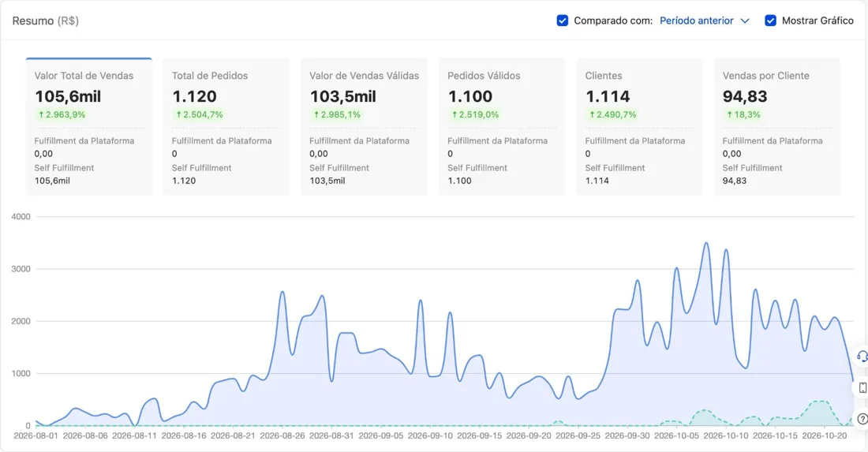Select the Vendas por Cliente card
Image resolution: width=868 pixels, height=452 pixels.
coord(776,127)
